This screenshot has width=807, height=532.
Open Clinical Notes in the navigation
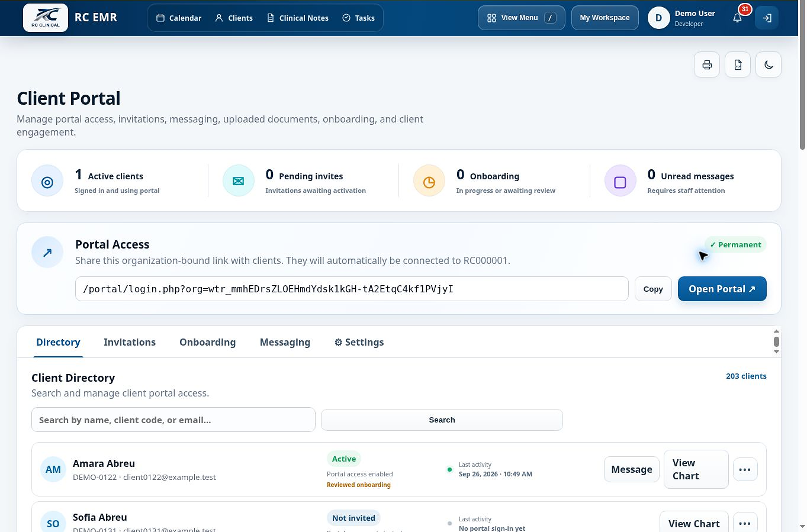(298, 18)
